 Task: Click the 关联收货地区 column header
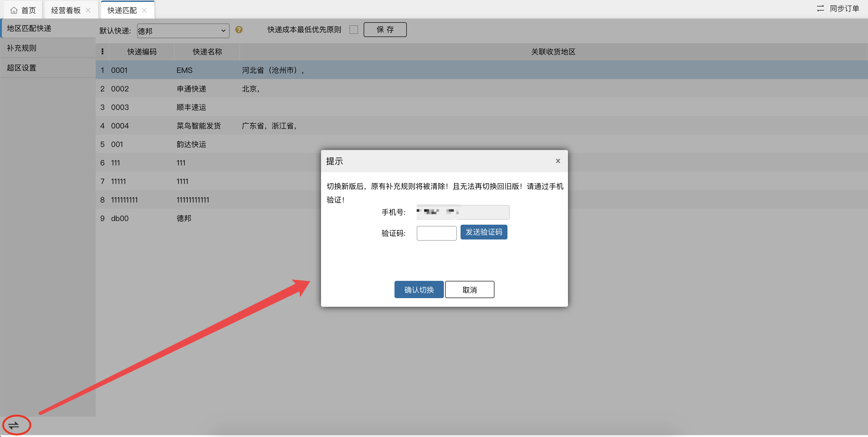pyautogui.click(x=553, y=52)
